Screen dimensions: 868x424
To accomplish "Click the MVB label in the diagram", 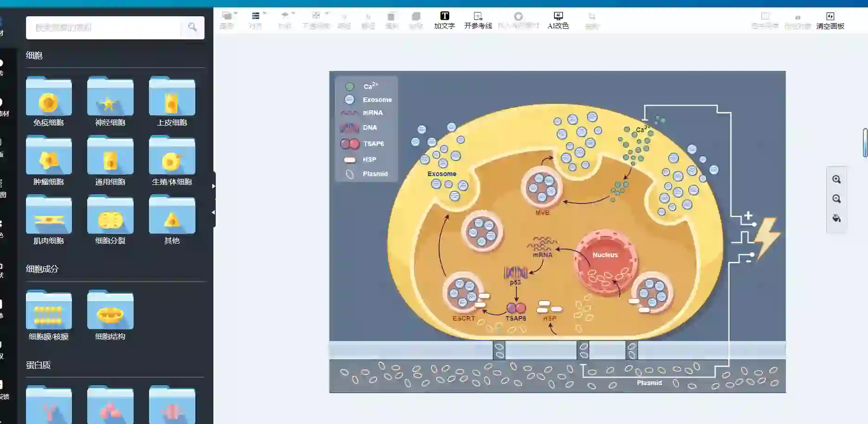I will click(542, 213).
